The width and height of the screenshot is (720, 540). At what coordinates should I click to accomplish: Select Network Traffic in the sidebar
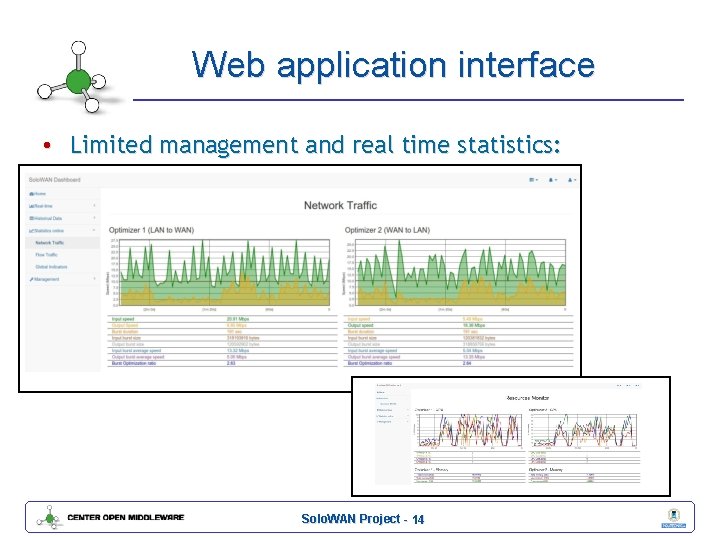click(x=62, y=242)
